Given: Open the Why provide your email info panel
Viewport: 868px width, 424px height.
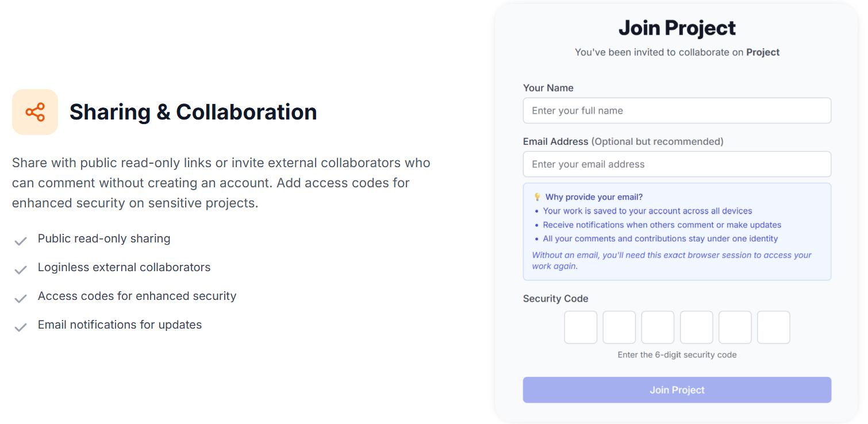Looking at the screenshot, I should [677, 232].
